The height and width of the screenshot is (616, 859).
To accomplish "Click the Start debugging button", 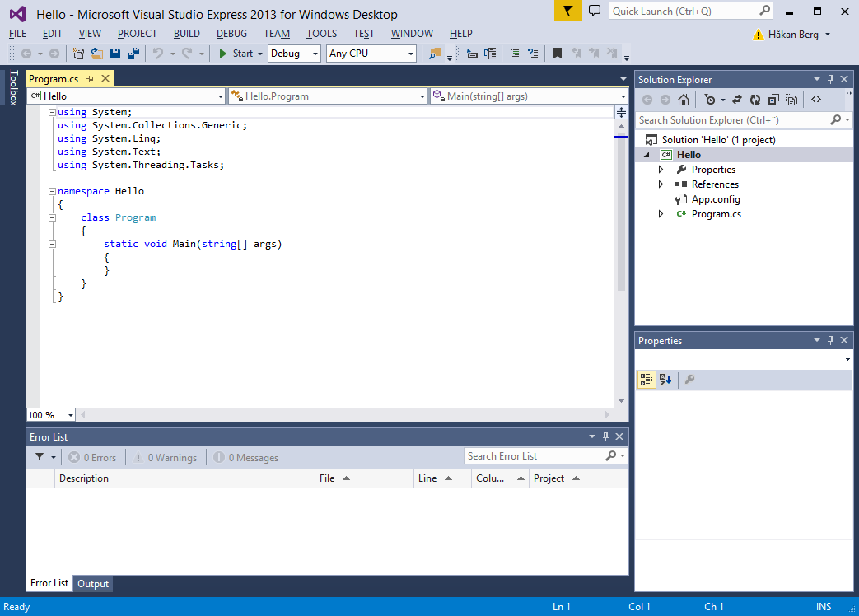I will click(x=236, y=53).
